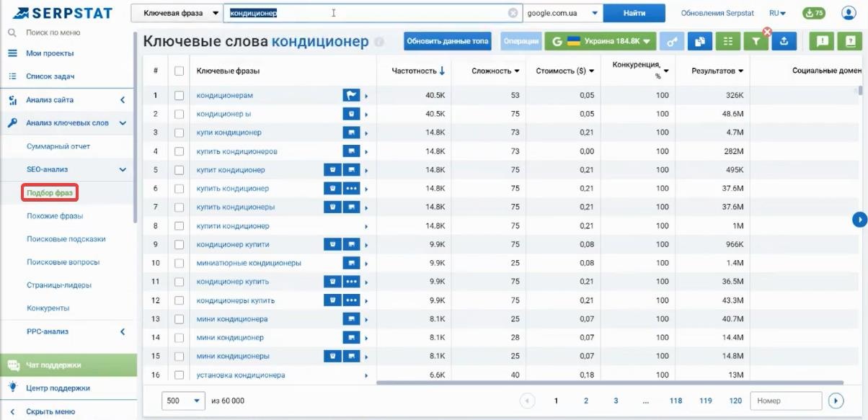Click the search magnifier icon in the sidebar
This screenshot has height=420, width=868.
(12, 32)
